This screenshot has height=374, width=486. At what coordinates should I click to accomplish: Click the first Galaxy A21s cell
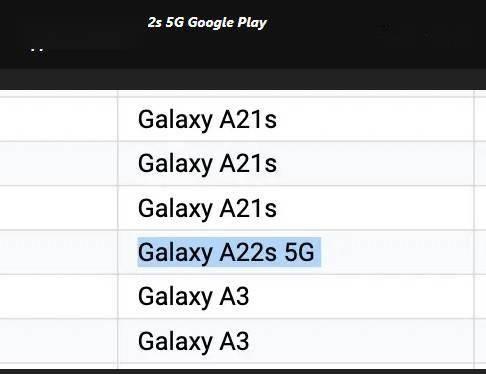pos(296,119)
